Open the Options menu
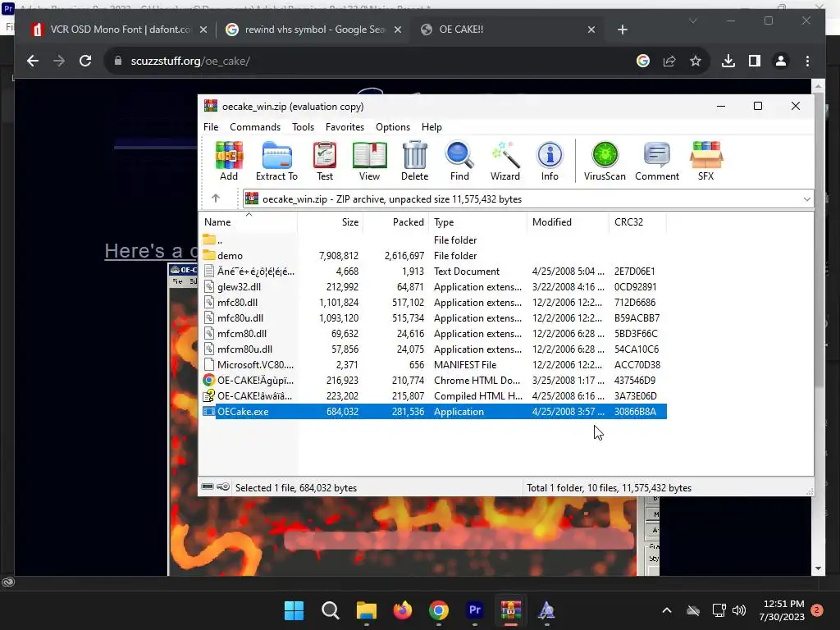 pos(393,127)
